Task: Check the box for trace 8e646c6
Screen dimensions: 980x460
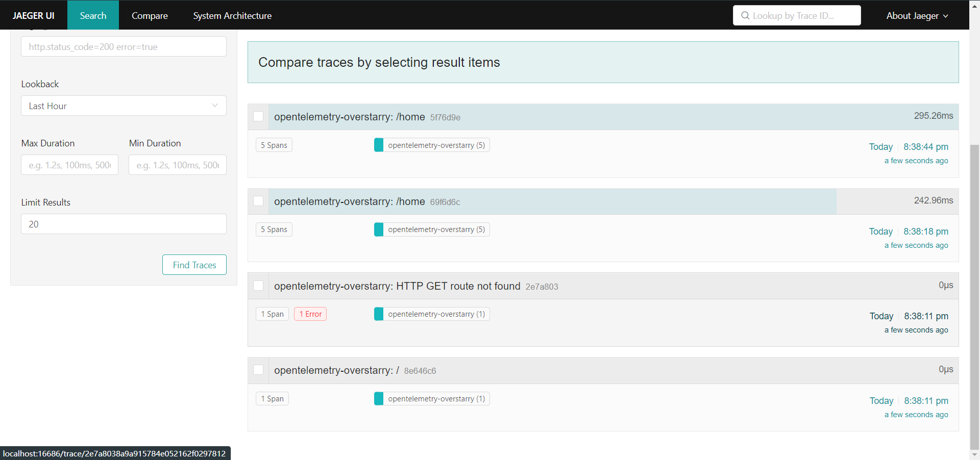Action: tap(259, 370)
